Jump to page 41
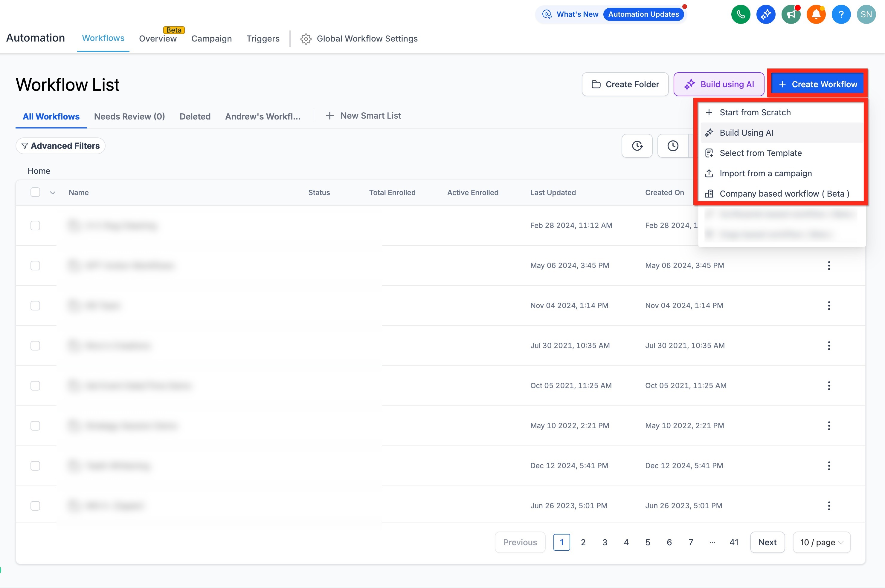The image size is (885, 588). pyautogui.click(x=734, y=542)
